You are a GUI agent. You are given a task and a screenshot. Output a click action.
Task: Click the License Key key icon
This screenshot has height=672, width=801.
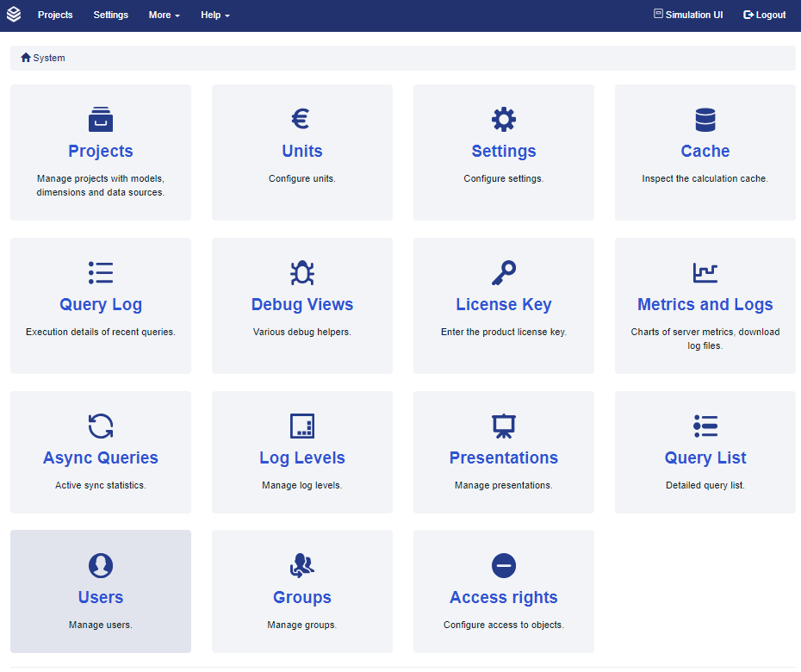coord(504,272)
